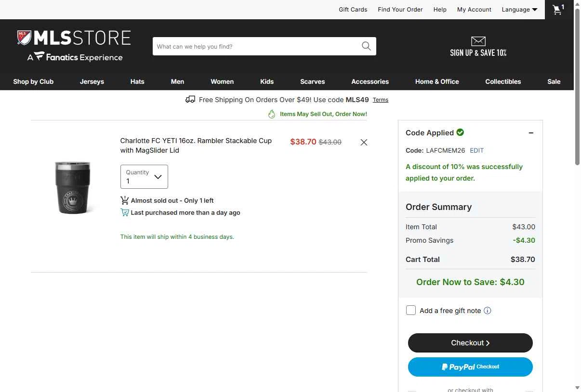Open the Gift Cards link
Image resolution: width=581 pixels, height=392 pixels.
[353, 10]
